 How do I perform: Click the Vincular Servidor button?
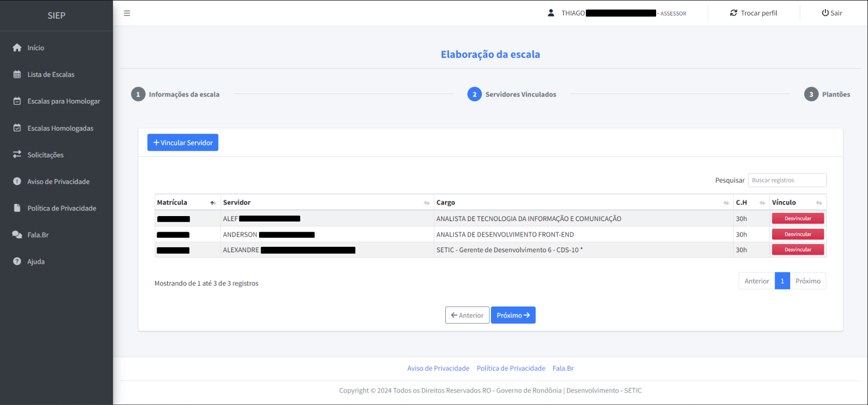point(183,142)
